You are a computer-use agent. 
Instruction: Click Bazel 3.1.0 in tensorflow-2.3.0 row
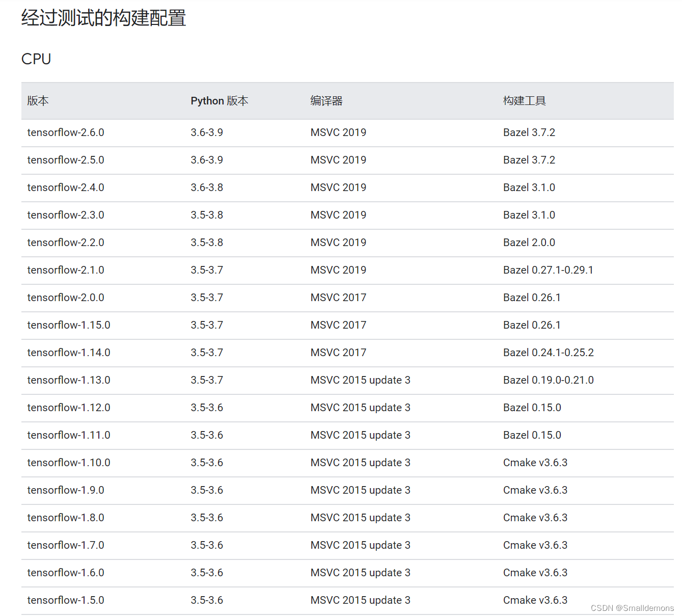click(x=529, y=215)
